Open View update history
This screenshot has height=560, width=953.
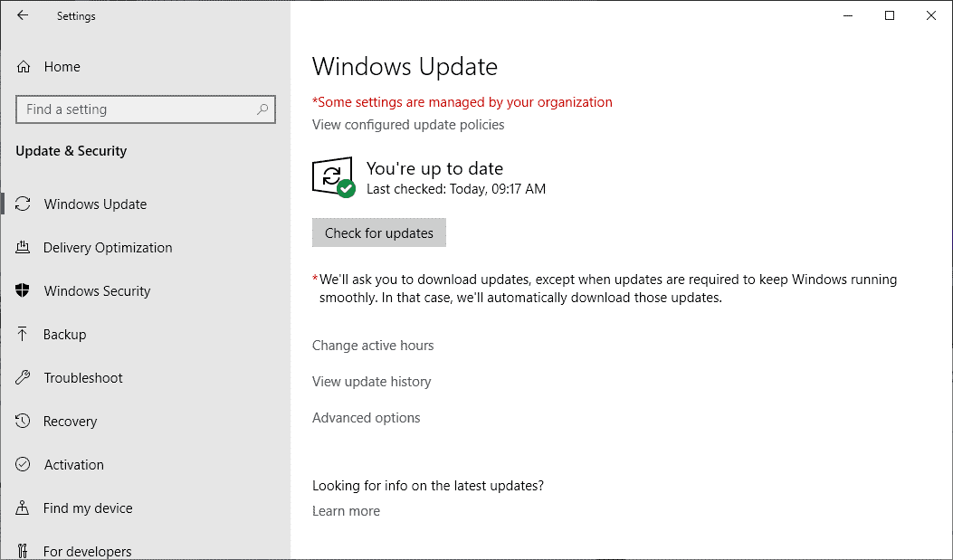[x=371, y=382]
